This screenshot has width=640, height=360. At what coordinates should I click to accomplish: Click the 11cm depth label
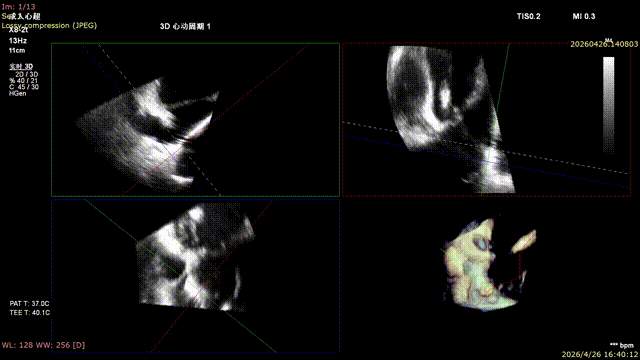point(17,51)
